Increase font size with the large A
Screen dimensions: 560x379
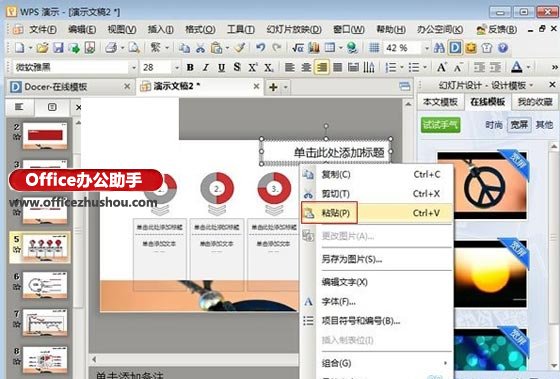click(441, 67)
